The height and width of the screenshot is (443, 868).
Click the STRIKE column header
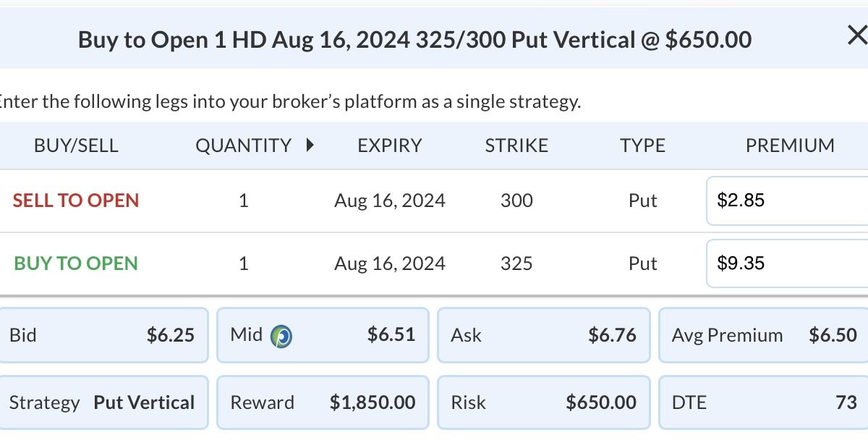pos(516,145)
